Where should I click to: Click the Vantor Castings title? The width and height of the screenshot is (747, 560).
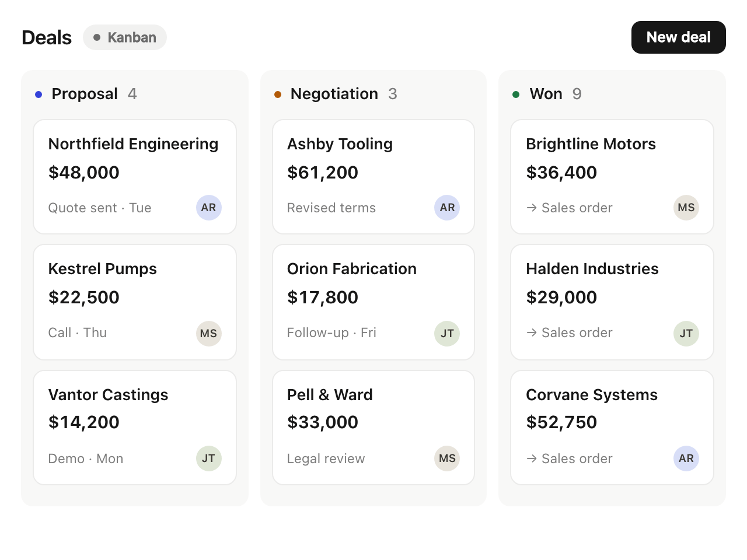(x=108, y=395)
